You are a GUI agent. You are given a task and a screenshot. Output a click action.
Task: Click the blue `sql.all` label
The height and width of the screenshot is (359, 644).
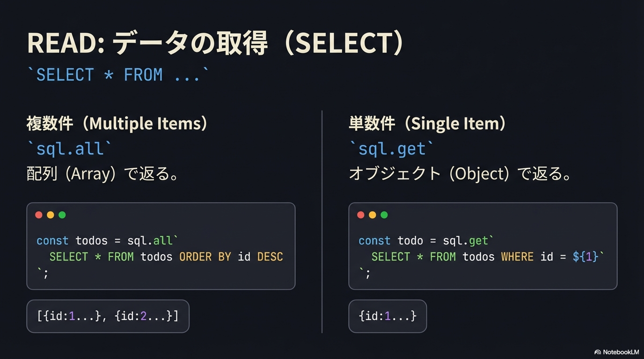(x=70, y=149)
